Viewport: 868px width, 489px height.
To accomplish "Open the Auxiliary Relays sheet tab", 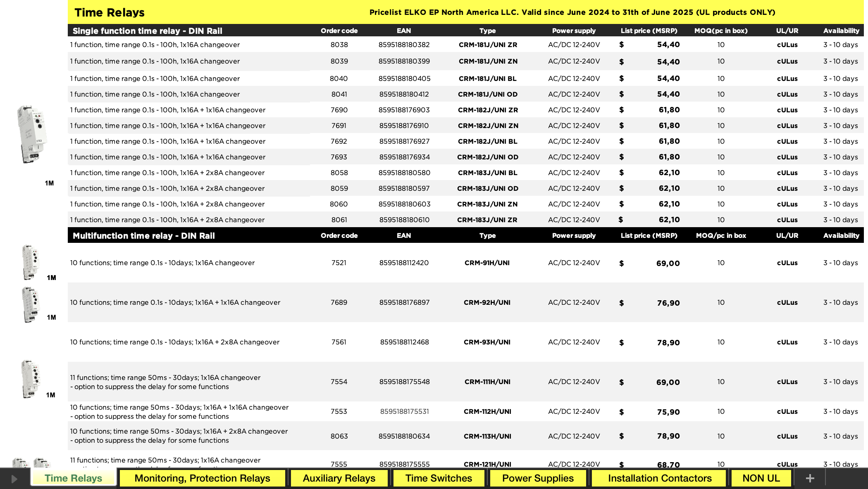I will click(339, 478).
